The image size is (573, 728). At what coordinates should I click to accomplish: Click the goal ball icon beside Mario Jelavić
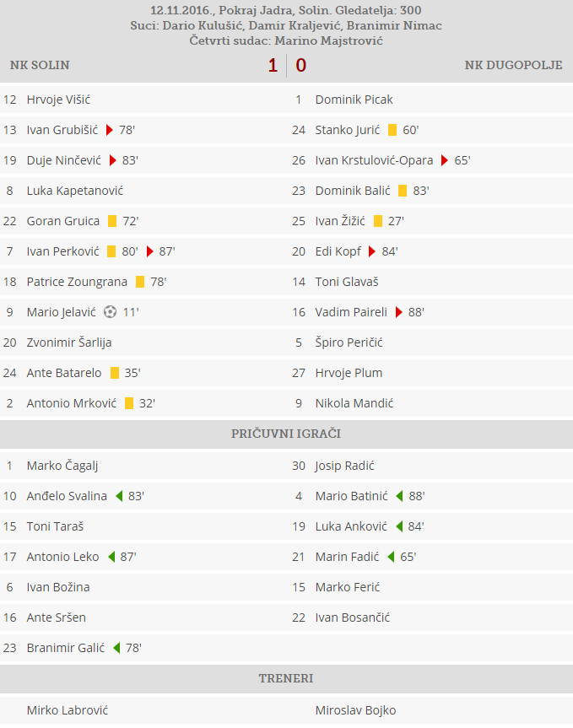pos(110,312)
